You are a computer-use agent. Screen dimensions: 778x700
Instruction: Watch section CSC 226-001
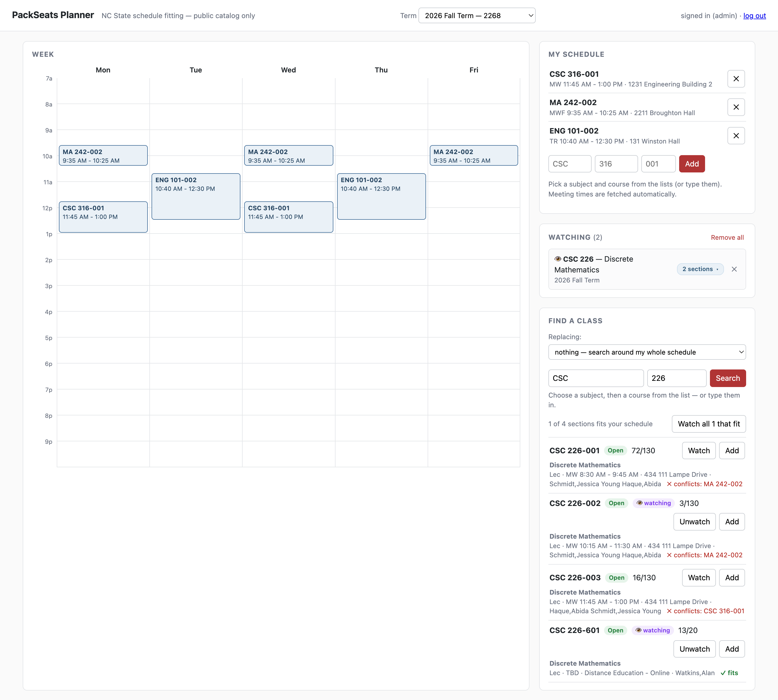tap(698, 451)
